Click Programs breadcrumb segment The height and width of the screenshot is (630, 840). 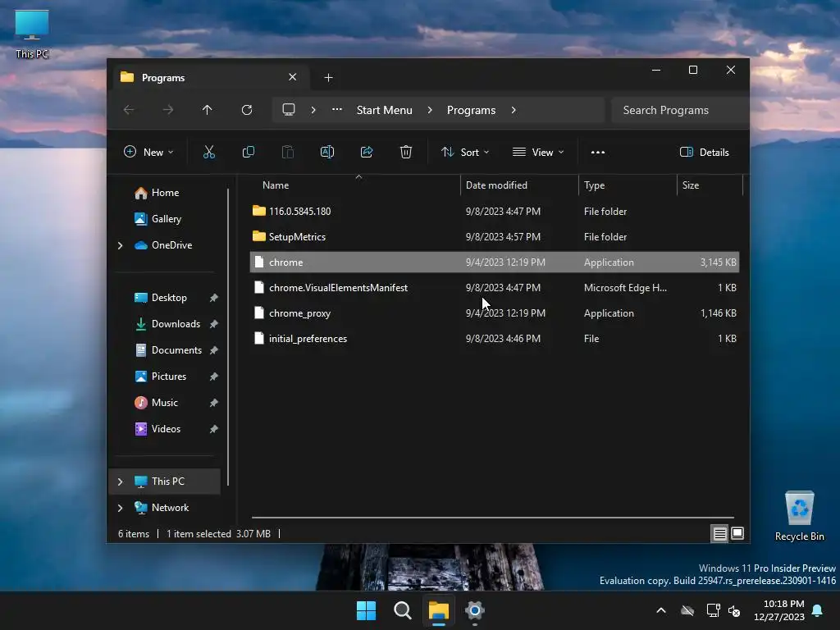[x=471, y=110]
